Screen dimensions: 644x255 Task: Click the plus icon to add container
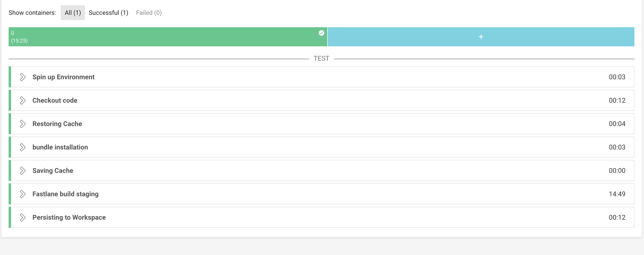tap(481, 37)
